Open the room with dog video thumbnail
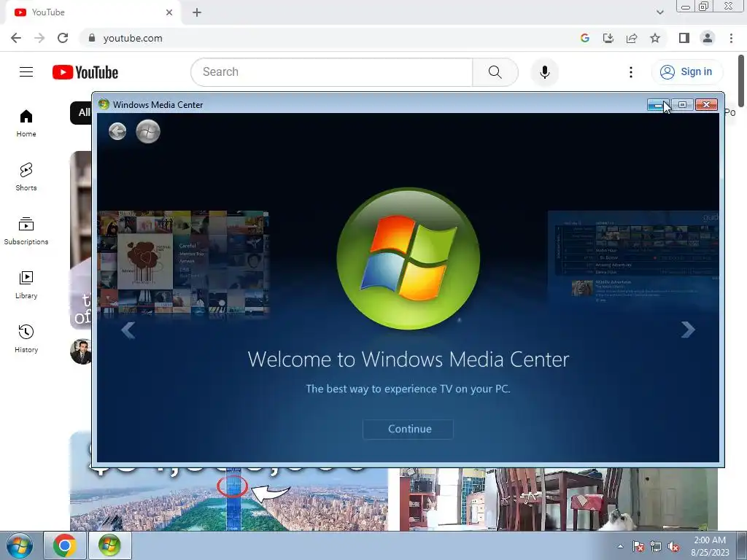This screenshot has height=560, width=747. click(558, 499)
